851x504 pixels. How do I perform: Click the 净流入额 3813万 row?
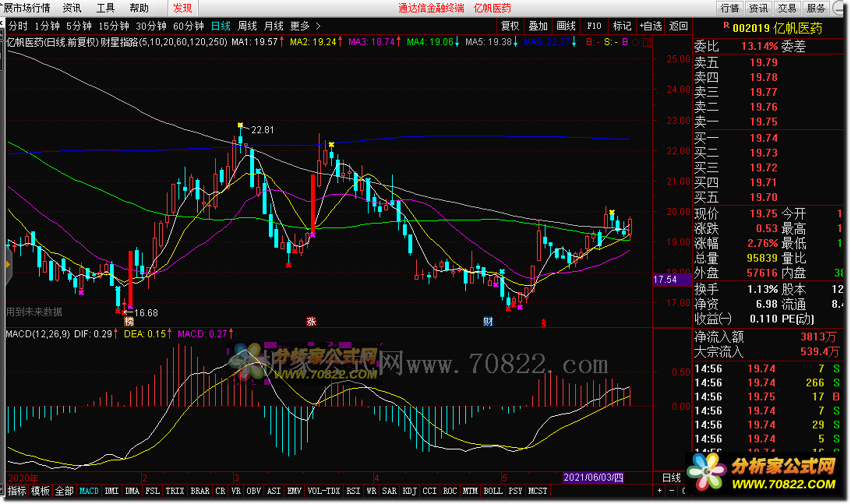coord(768,337)
